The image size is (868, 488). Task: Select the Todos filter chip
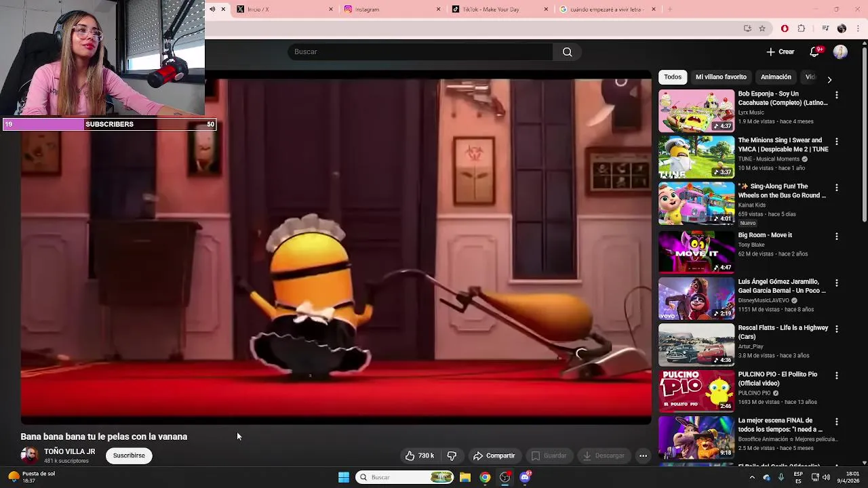point(673,77)
